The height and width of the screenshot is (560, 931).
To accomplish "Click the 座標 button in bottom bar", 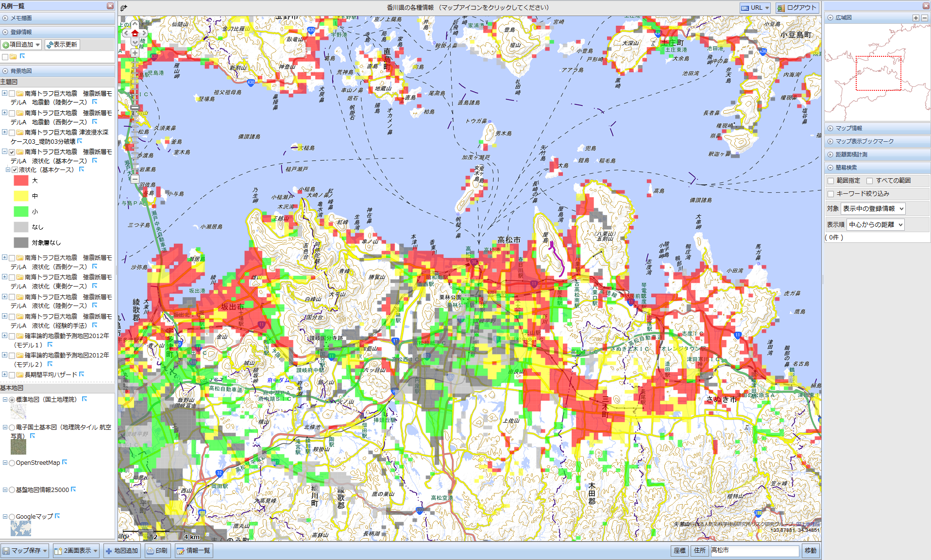I will pos(679,551).
